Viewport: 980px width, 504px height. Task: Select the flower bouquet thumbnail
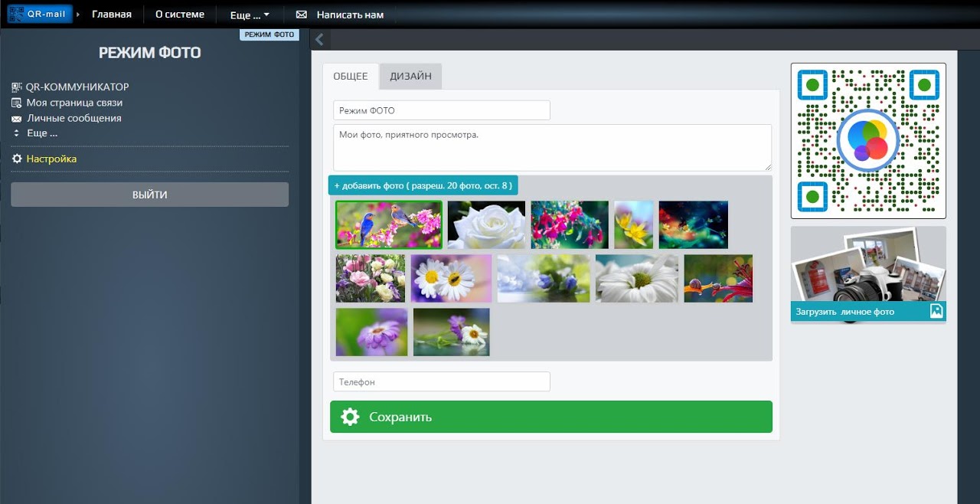pyautogui.click(x=371, y=279)
